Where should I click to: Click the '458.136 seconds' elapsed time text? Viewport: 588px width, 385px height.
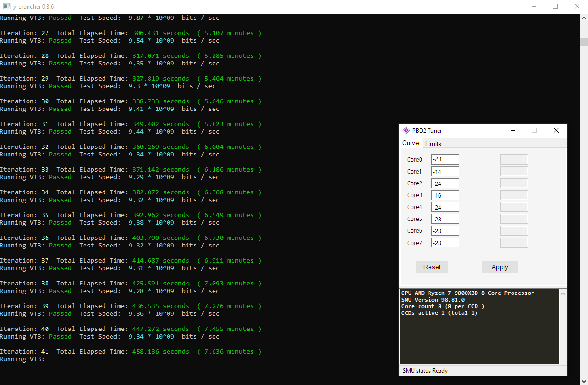[160, 352]
